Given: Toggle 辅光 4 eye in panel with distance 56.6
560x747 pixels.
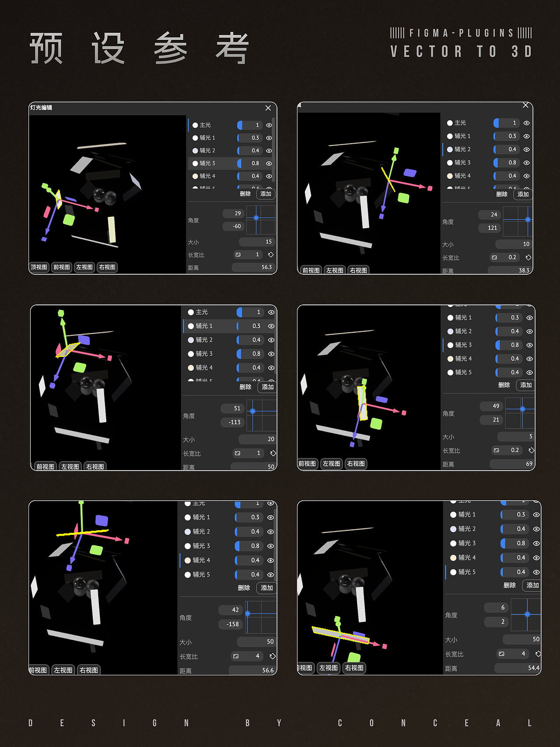Looking at the screenshot, I should (x=270, y=560).
